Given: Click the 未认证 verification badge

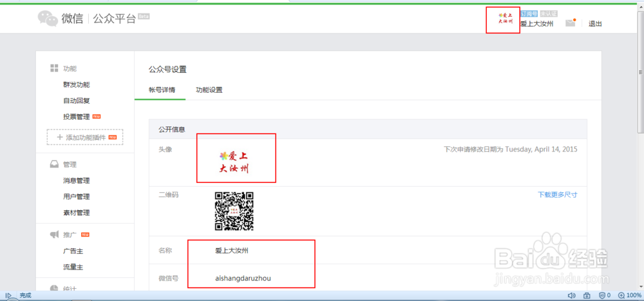Looking at the screenshot, I should (x=549, y=14).
